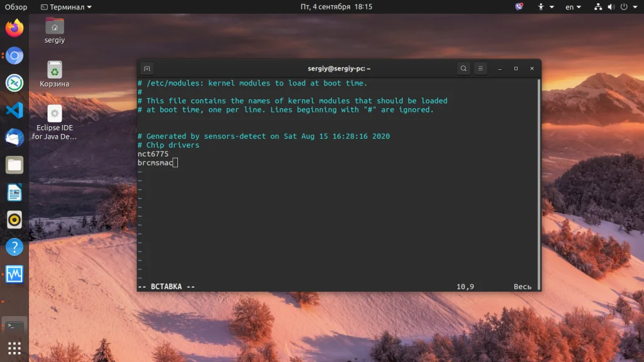Image resolution: width=644 pixels, height=362 pixels.
Task: Open the en keyboard layout dropdown
Action: tap(573, 7)
